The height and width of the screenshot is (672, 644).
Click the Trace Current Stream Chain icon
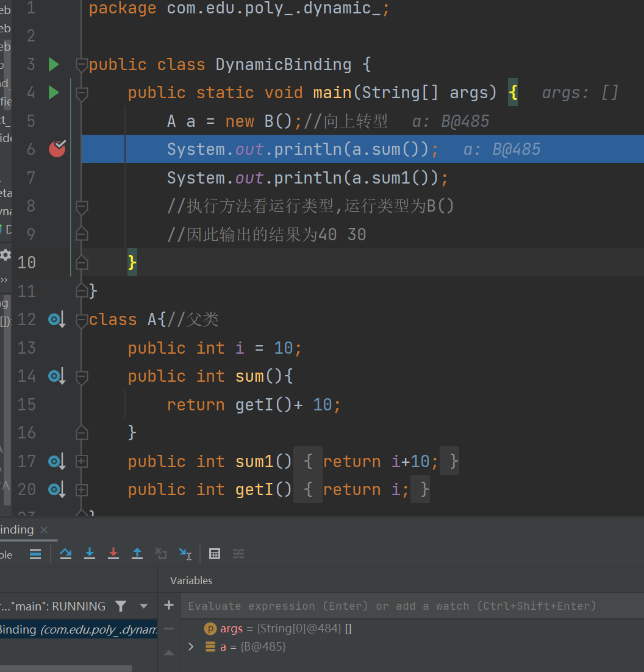[238, 554]
